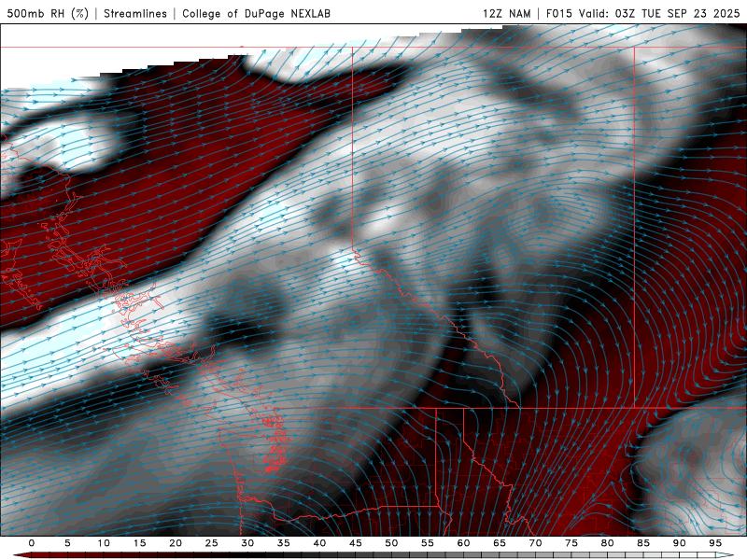This screenshot has height=560, width=747.
Task: Click the '75' label on the color scale
Action: pos(571,543)
